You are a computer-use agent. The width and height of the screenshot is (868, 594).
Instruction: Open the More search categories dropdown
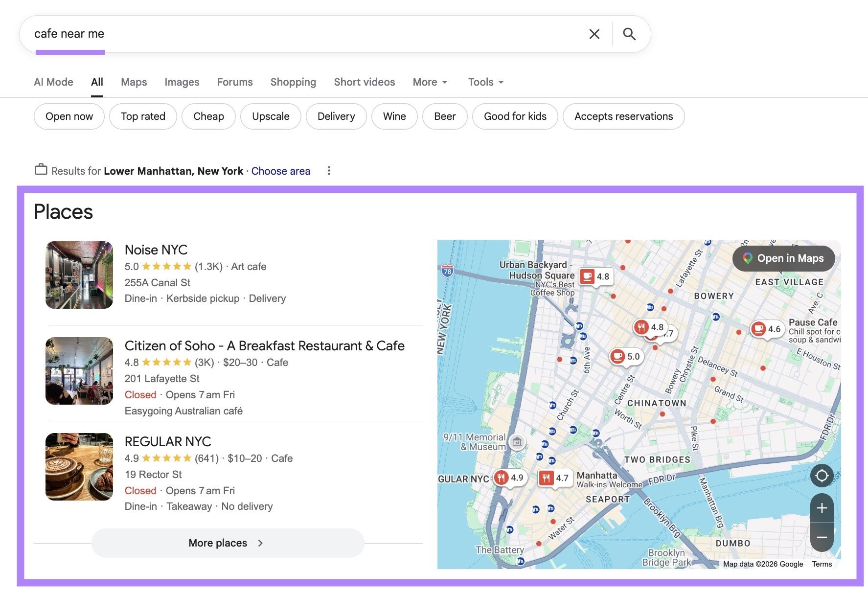click(x=429, y=82)
